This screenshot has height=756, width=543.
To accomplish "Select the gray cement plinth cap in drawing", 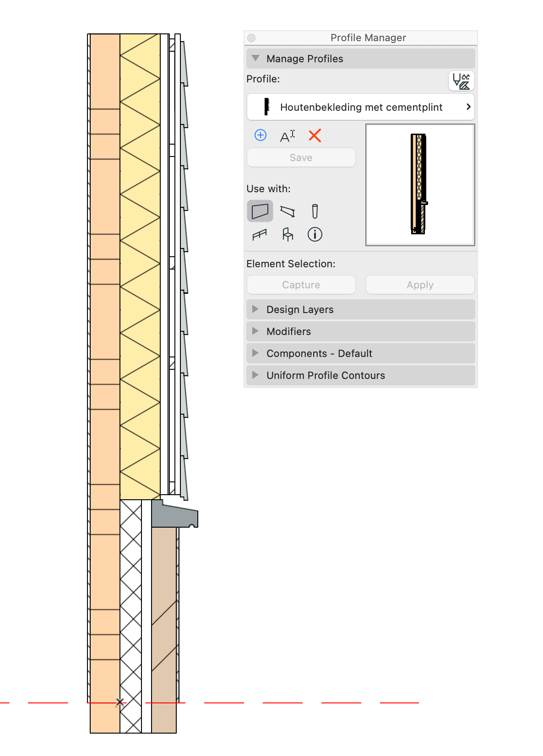I will click(x=174, y=514).
